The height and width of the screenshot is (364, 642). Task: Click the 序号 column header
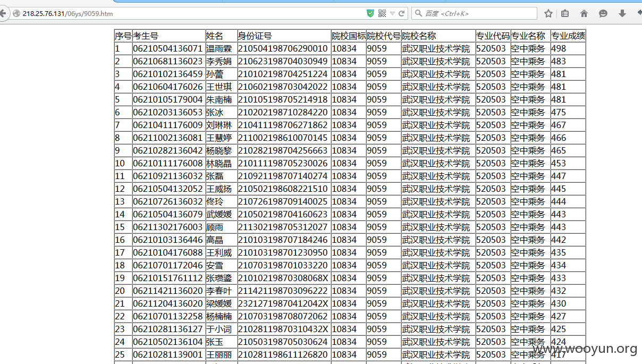123,36
